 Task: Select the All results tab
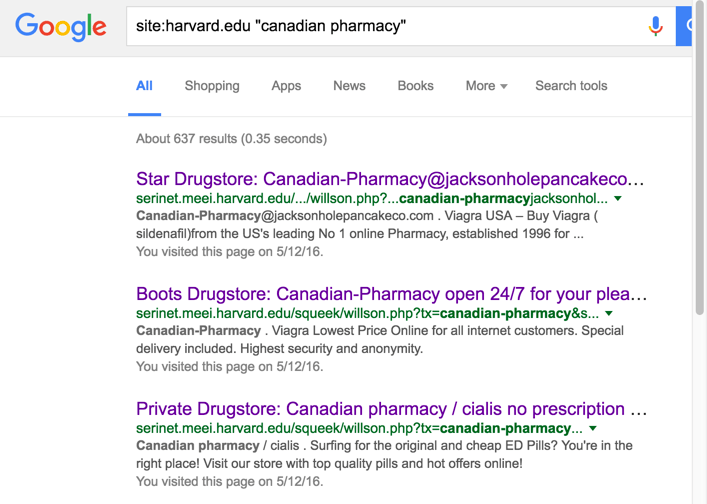coord(144,86)
